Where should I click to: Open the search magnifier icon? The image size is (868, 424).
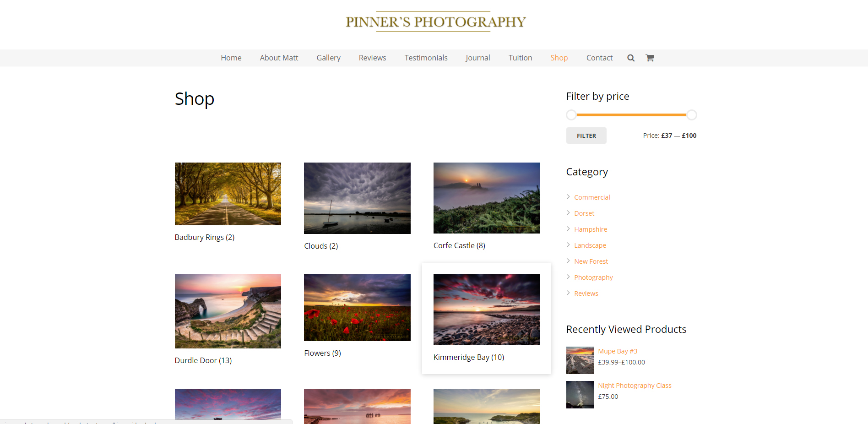tap(631, 58)
